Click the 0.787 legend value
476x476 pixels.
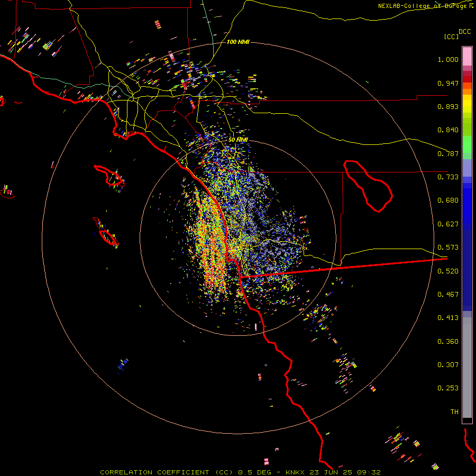(448, 153)
